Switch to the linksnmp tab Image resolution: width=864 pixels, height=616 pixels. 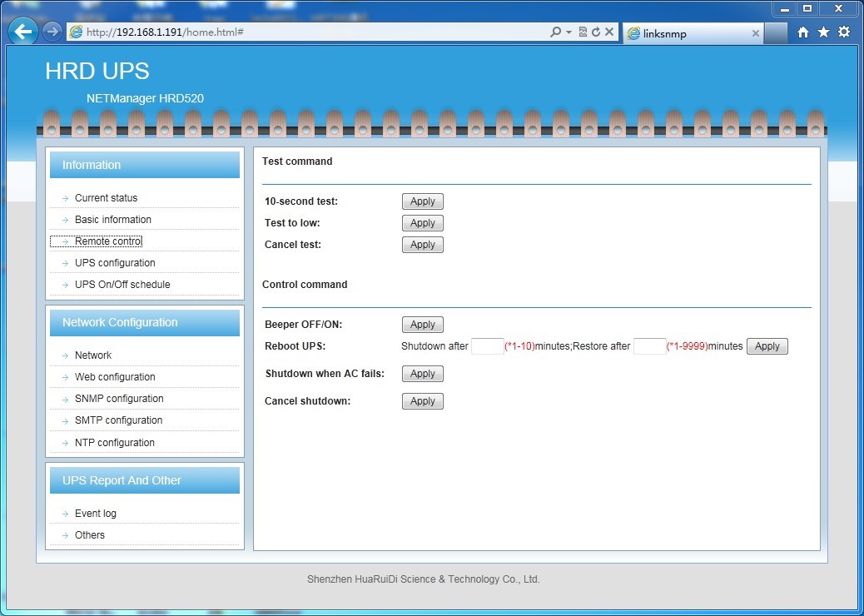(x=683, y=33)
